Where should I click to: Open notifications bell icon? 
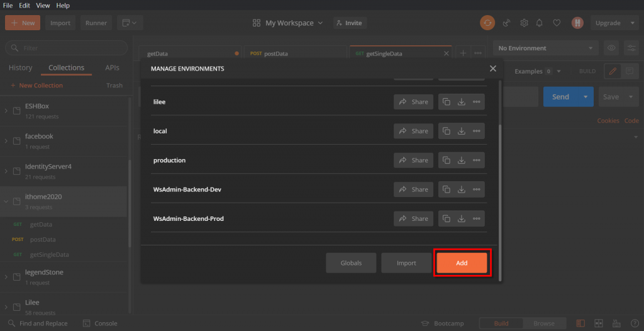[x=540, y=23]
